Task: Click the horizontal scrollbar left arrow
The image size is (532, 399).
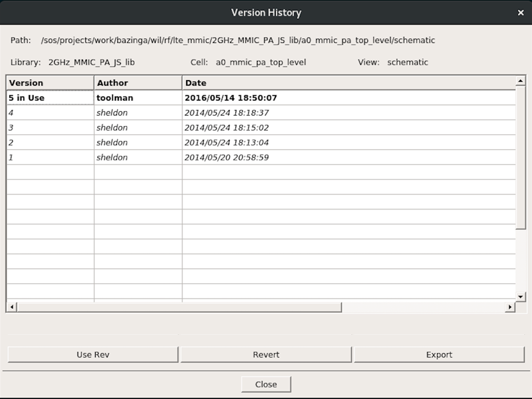Action: pos(12,306)
